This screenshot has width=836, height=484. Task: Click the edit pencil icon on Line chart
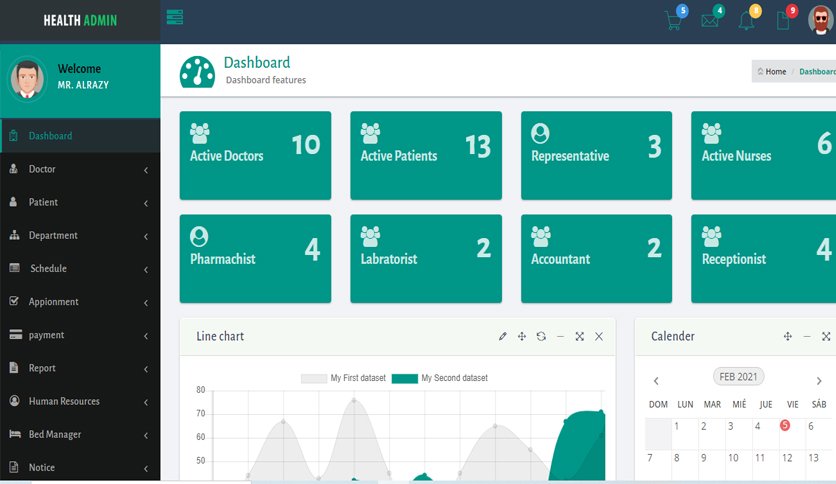click(502, 336)
